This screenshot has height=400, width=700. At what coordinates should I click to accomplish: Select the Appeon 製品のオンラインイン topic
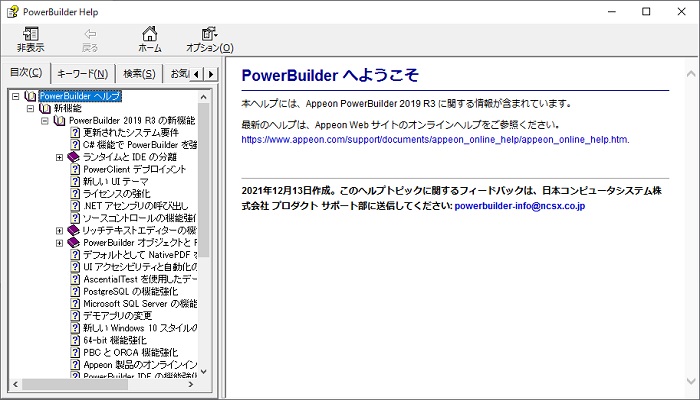point(140,365)
